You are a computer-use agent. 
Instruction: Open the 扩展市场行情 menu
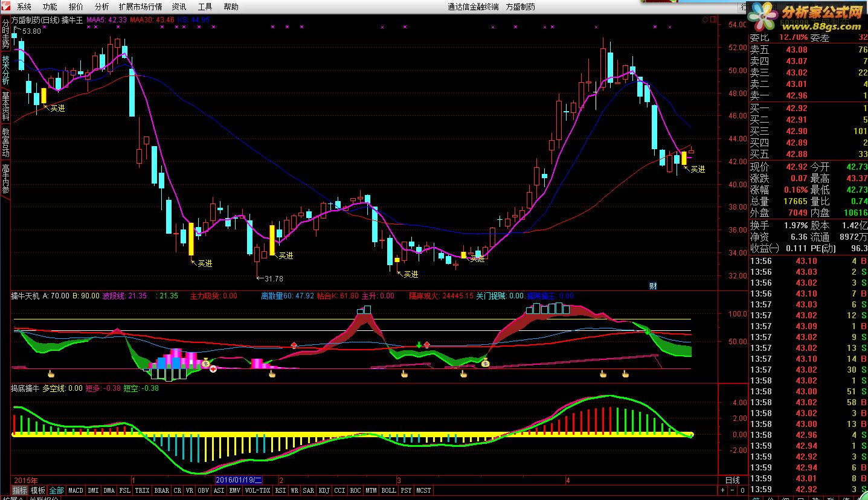pos(140,7)
